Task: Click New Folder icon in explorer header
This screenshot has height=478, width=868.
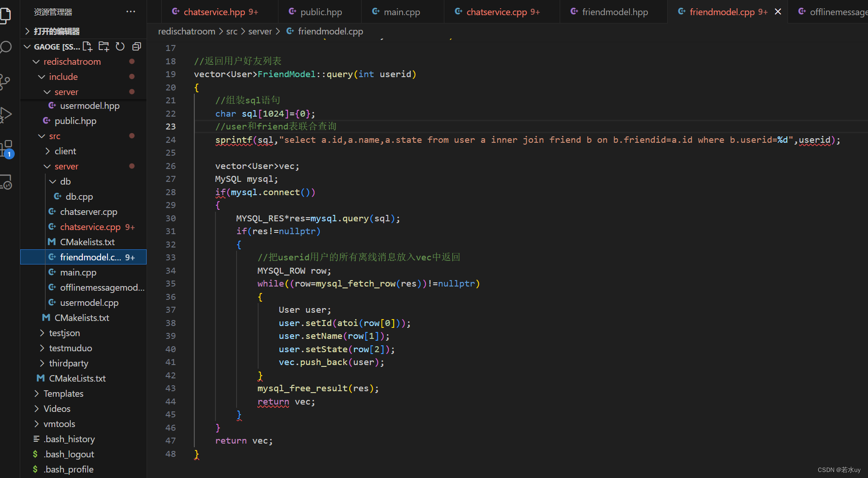Action: 104,46
